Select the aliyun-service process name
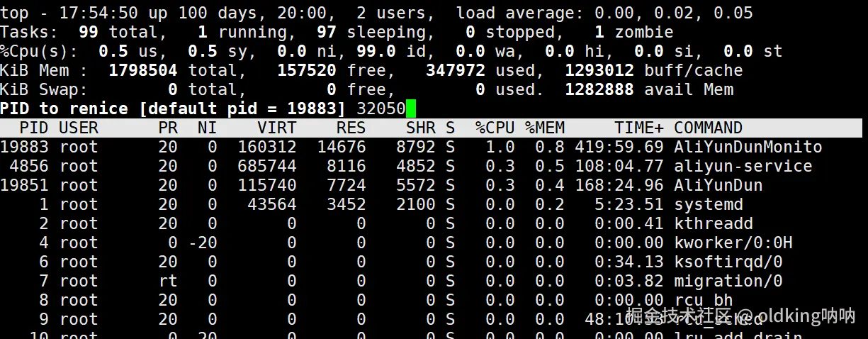The width and height of the screenshot is (868, 339). pyautogui.click(x=743, y=166)
